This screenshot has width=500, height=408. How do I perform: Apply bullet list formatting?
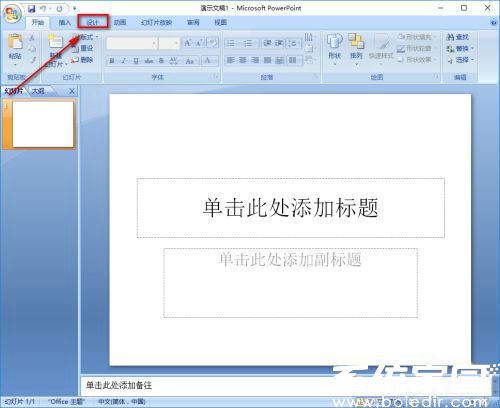click(231, 43)
